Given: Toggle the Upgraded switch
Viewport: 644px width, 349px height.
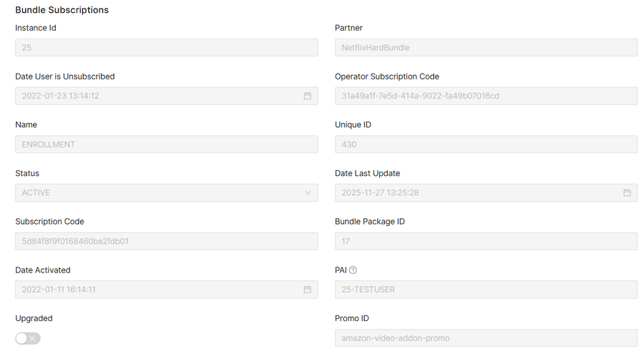Looking at the screenshot, I should (x=28, y=338).
